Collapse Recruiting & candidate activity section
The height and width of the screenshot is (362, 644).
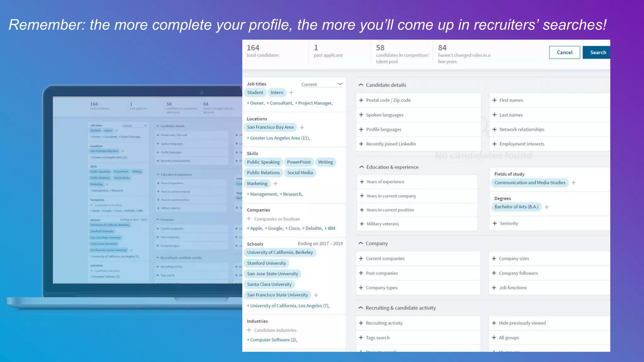[x=361, y=308]
